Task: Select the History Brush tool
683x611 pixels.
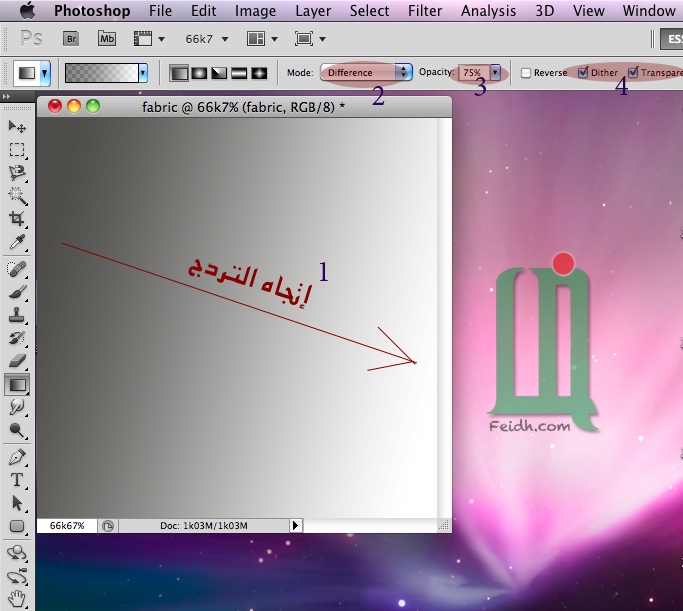Action: coord(17,338)
